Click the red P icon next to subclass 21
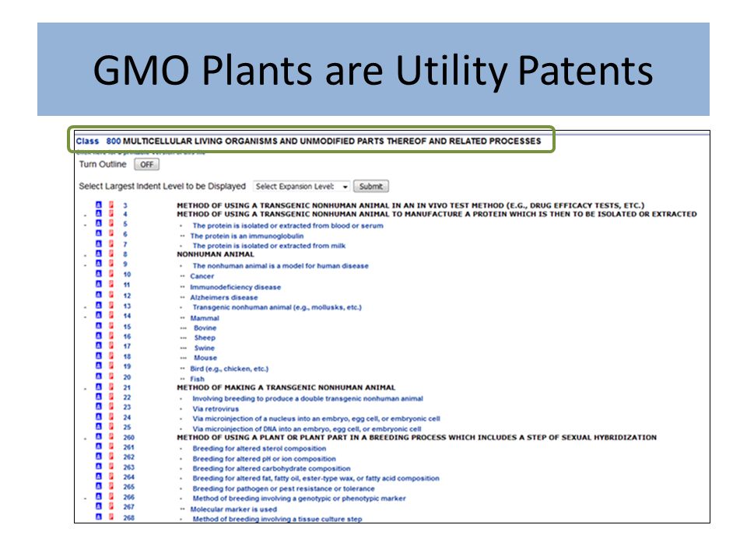This screenshot has height=560, width=747. (111, 387)
